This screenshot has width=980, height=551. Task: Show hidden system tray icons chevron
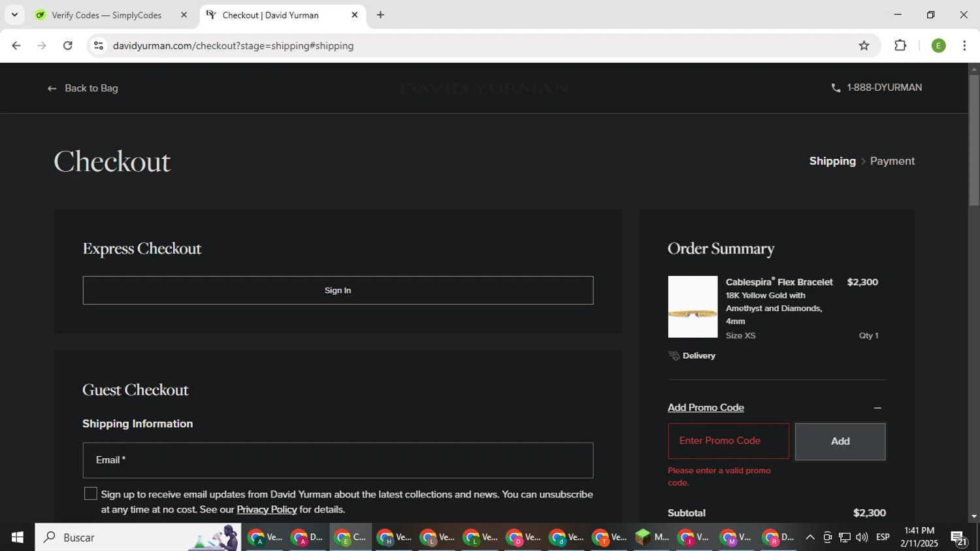pos(809,537)
